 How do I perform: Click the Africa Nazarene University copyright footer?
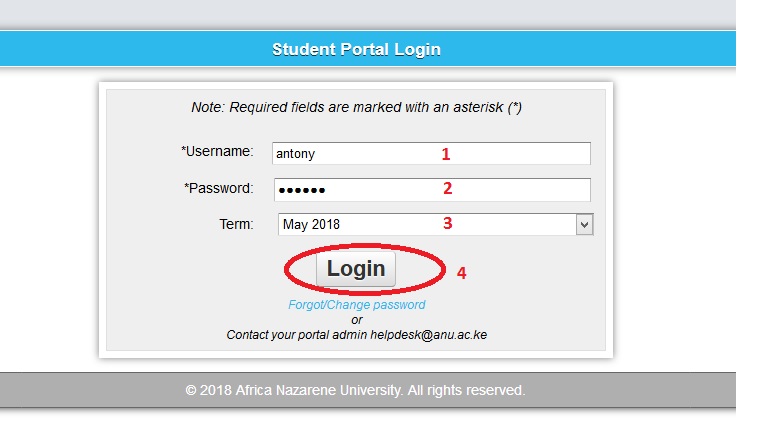(x=355, y=390)
